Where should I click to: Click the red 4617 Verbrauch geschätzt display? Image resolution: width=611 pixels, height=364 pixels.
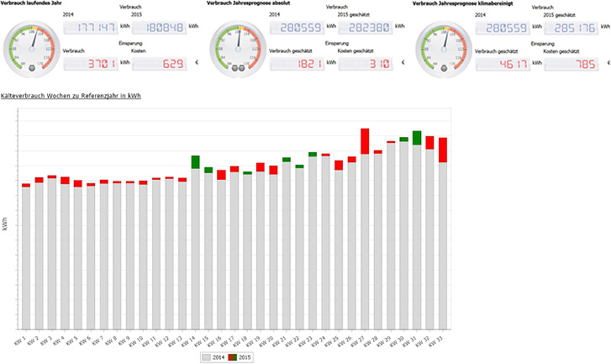tap(504, 62)
